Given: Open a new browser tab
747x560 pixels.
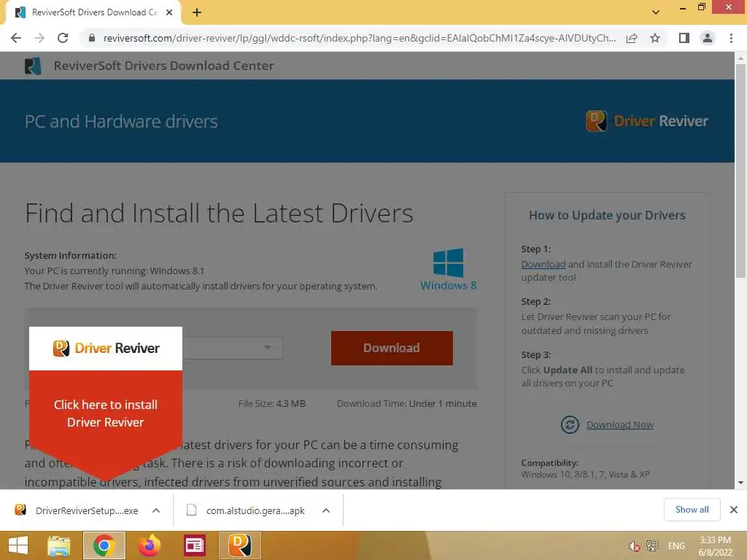Looking at the screenshot, I should (x=197, y=12).
